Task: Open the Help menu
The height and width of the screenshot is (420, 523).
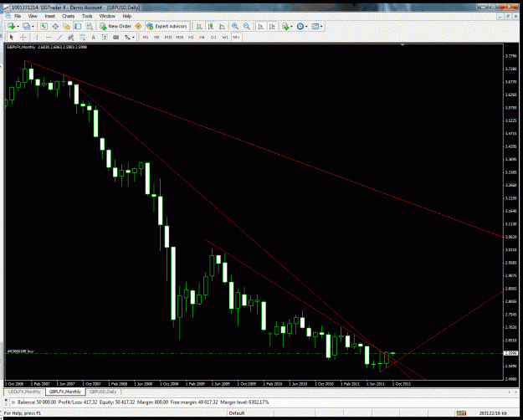Action: click(x=126, y=16)
